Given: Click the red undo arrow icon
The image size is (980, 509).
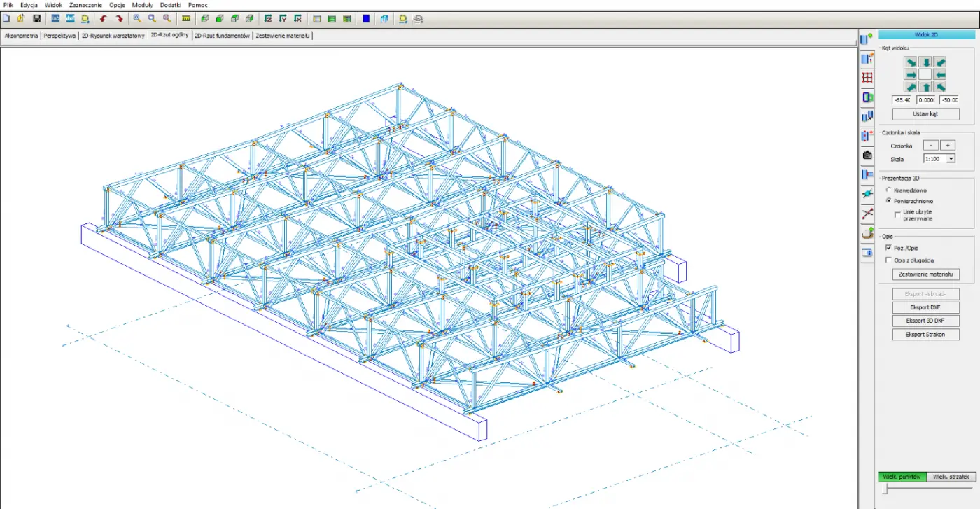Looking at the screenshot, I should (x=104, y=19).
